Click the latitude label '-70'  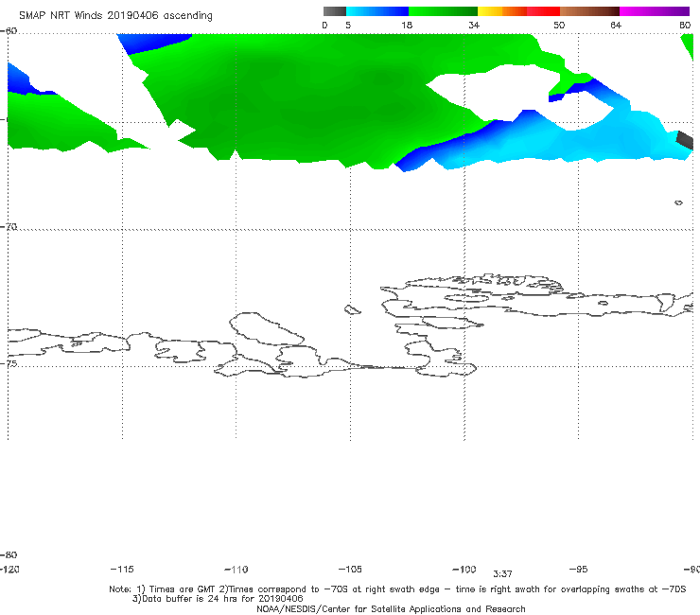tap(9, 227)
